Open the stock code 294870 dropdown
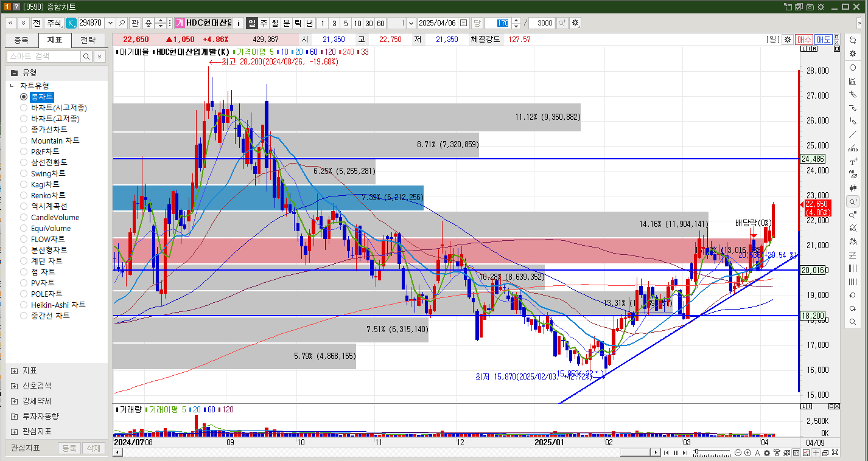Screen dimensions: 868x461 110,23
